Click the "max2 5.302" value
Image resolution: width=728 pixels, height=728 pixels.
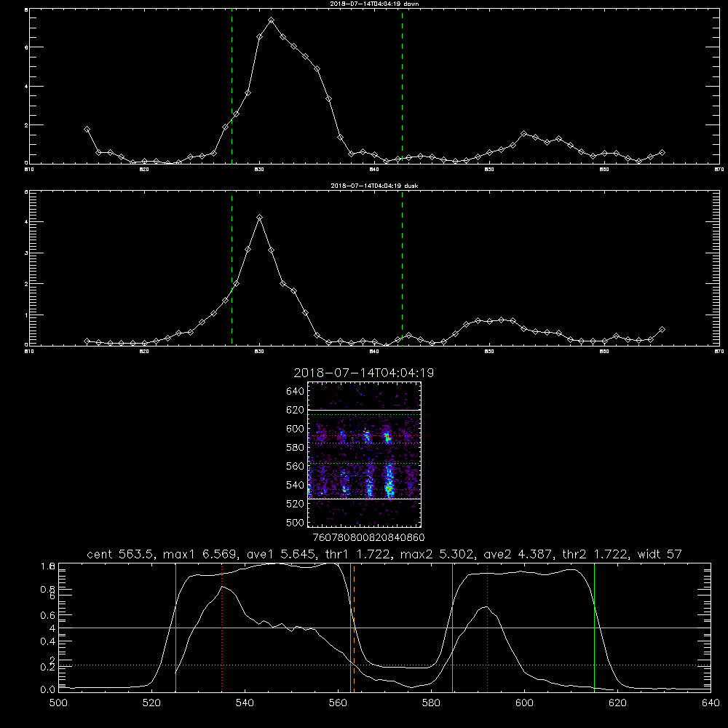[x=436, y=554]
